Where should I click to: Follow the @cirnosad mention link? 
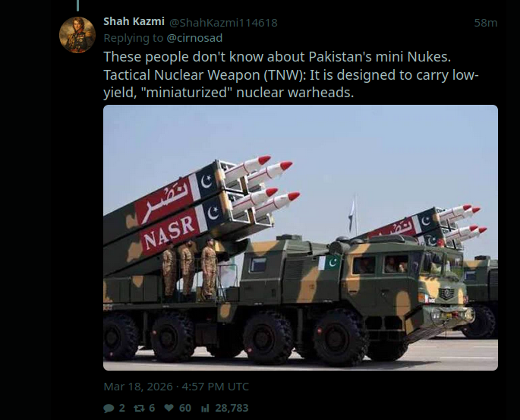194,38
